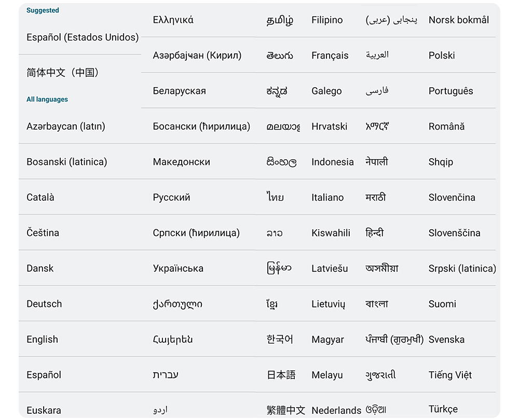Pick Tiếng Việt language option

click(x=450, y=375)
